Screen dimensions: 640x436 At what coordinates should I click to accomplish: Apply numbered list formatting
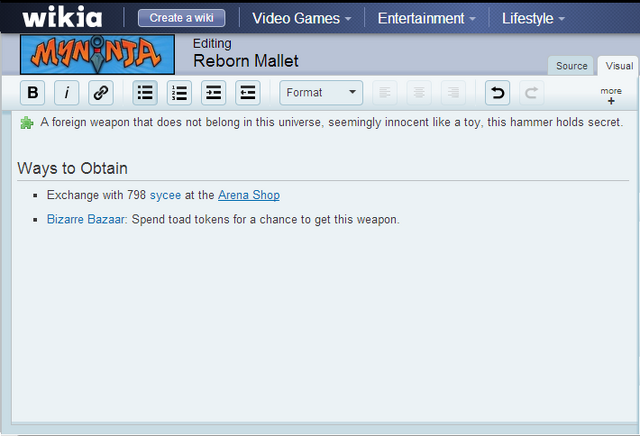point(179,93)
